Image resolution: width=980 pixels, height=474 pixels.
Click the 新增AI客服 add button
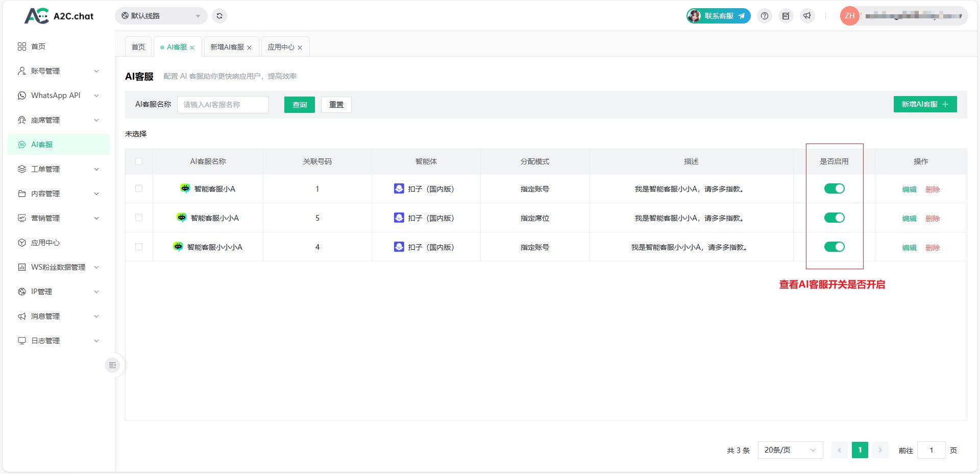tap(924, 104)
